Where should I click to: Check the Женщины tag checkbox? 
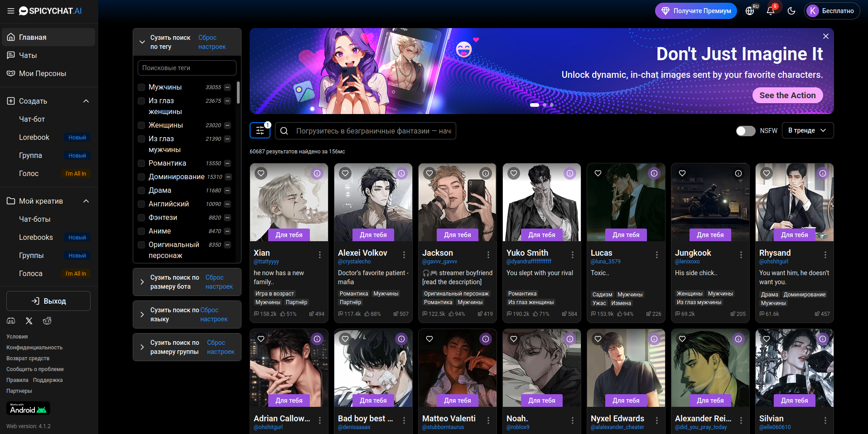[141, 125]
